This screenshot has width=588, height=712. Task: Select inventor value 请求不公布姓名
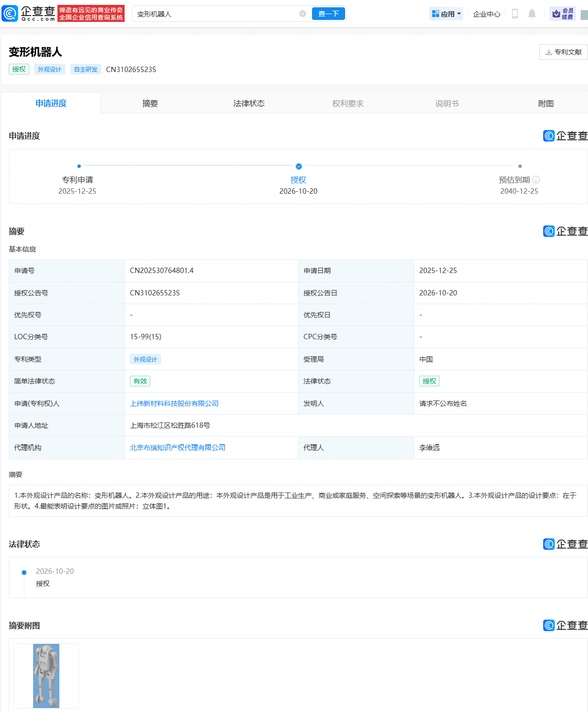click(443, 403)
